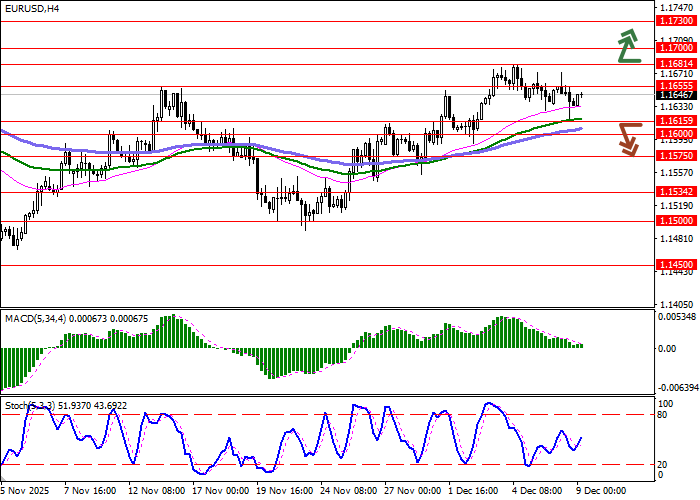Image resolution: width=700 pixels, height=500 pixels.
Task: Click the 1.16159 price level tag
Action: tap(676, 120)
